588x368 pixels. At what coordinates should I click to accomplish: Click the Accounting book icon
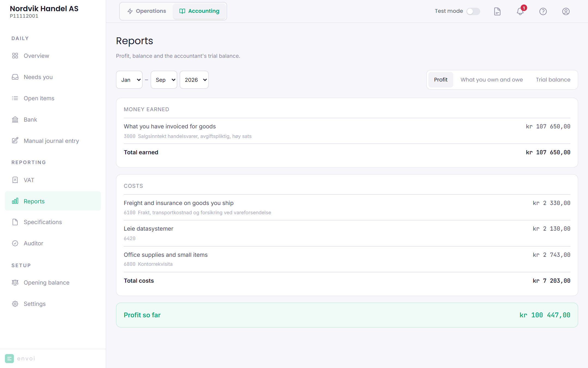182,11
